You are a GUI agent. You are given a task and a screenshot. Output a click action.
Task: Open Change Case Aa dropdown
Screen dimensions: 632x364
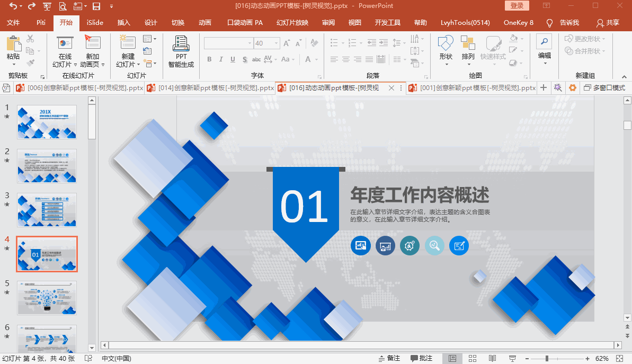(288, 59)
